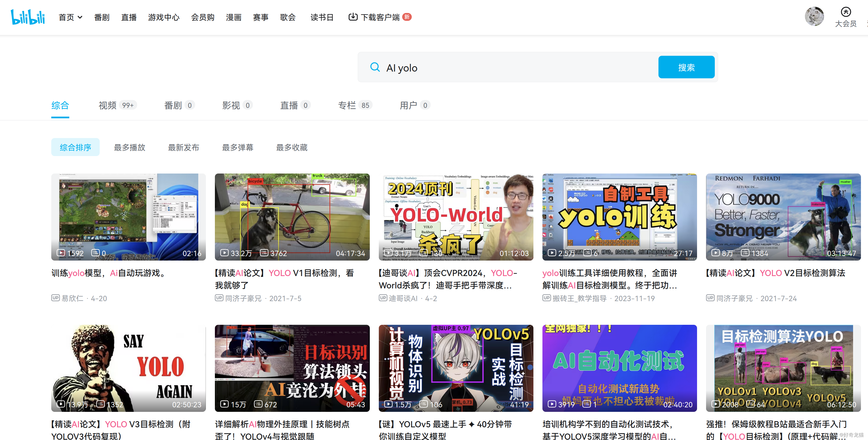This screenshot has height=440, width=868.
Task: Open the game-playing AI video thumbnail
Action: point(128,217)
